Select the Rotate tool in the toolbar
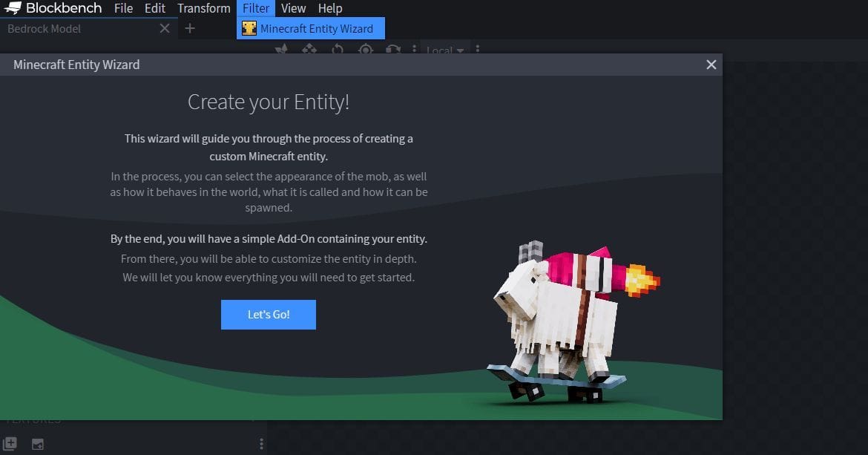Screen dimensions: 868x455 coord(338,49)
